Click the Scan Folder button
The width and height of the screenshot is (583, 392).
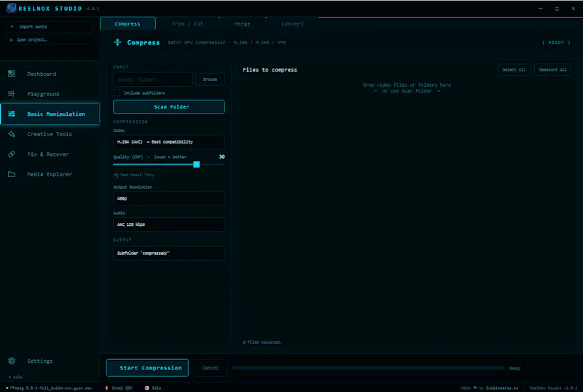pyautogui.click(x=169, y=106)
